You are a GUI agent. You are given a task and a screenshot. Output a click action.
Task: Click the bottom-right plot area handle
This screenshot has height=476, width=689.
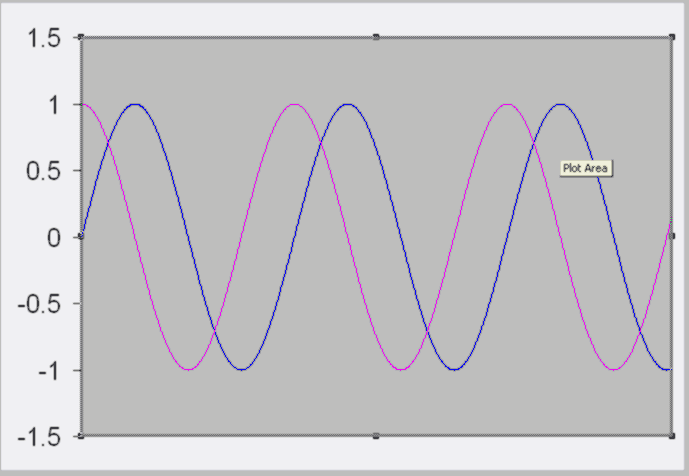671,436
